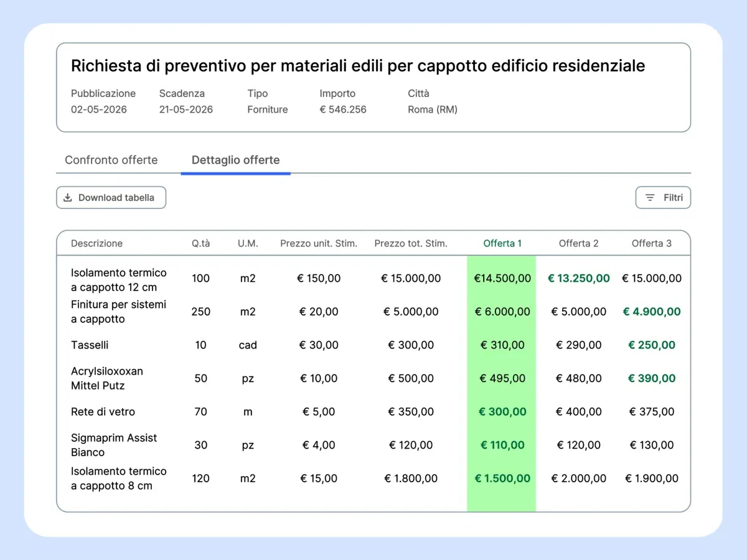Select the Offerta 3 column header
The width and height of the screenshot is (747, 560).
pos(652,243)
